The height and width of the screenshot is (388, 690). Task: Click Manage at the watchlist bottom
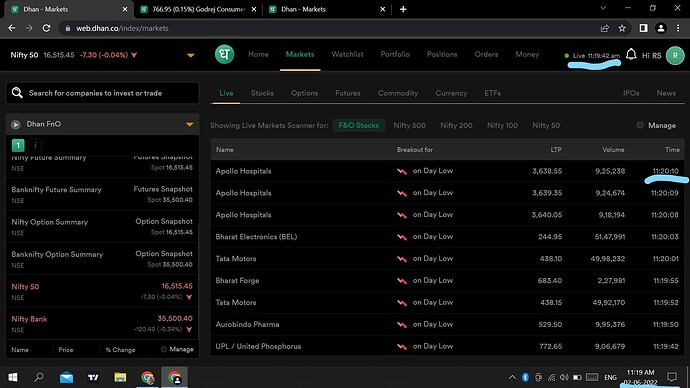click(181, 349)
